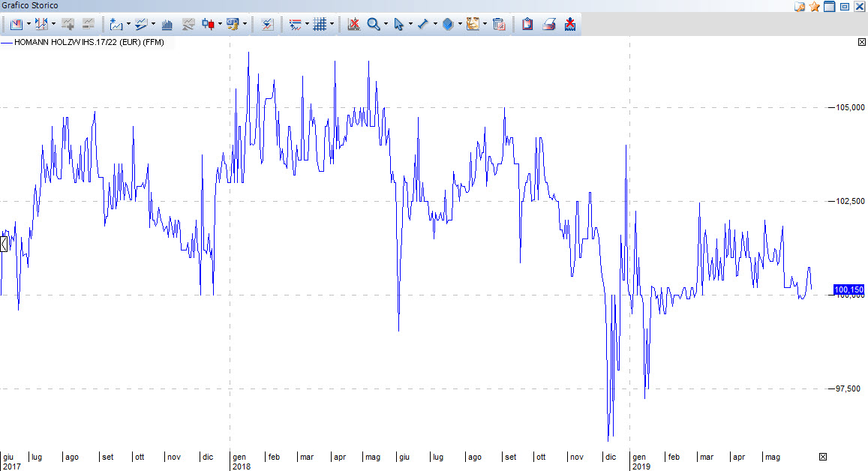This screenshot has width=868, height=471.
Task: Select the arrow pointer cursor tool
Action: pyautogui.click(x=398, y=24)
